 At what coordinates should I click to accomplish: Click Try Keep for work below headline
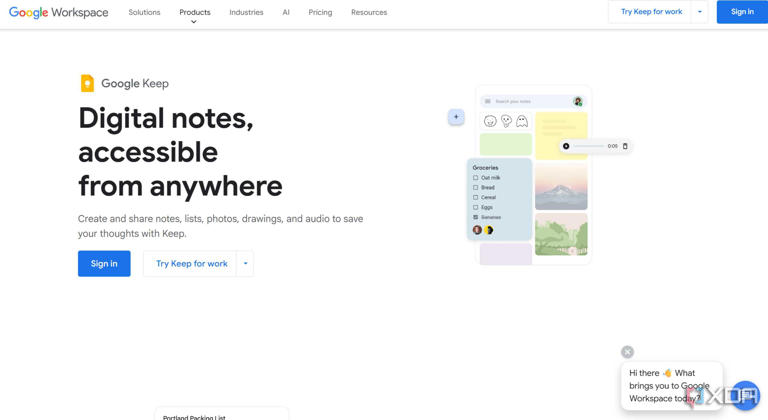[192, 264]
